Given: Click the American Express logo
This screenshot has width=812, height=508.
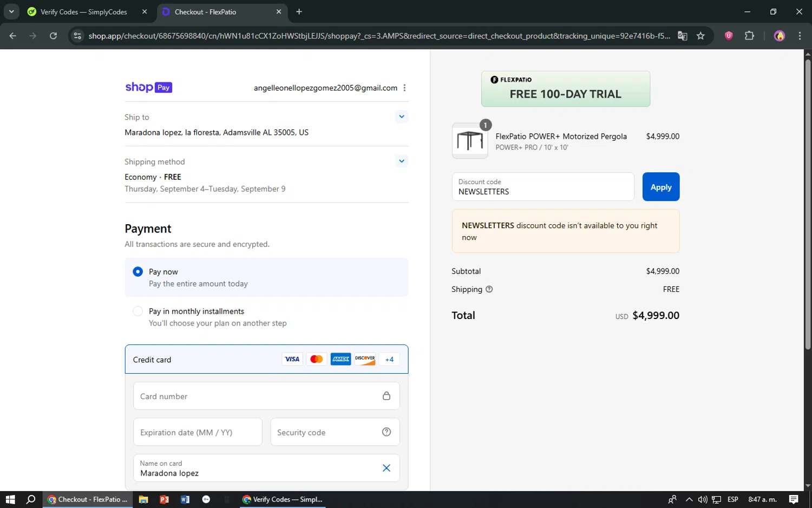Looking at the screenshot, I should point(341,359).
